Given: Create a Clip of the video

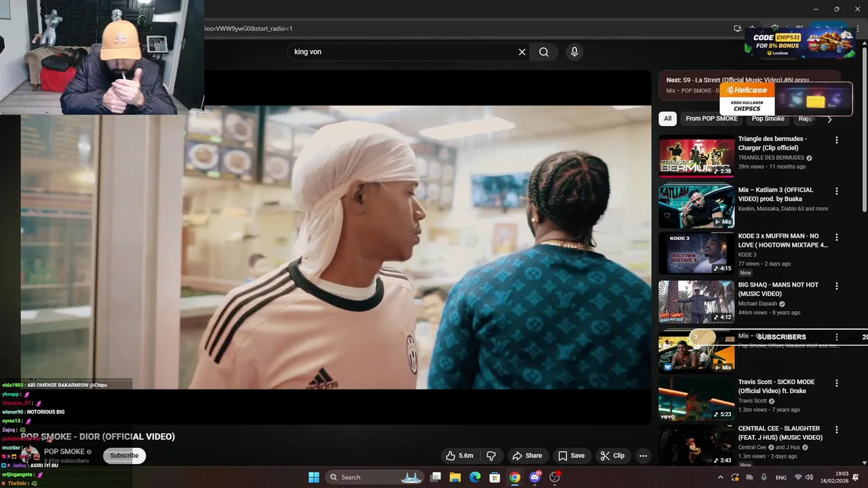Looking at the screenshot, I should coord(612,455).
